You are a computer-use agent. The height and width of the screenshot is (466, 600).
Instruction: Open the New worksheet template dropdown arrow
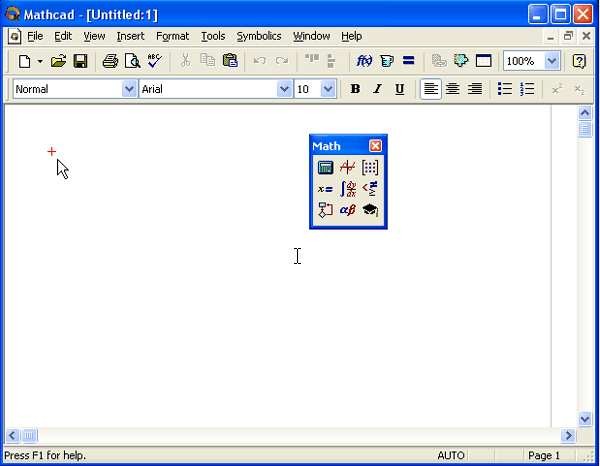pyautogui.click(x=40, y=61)
